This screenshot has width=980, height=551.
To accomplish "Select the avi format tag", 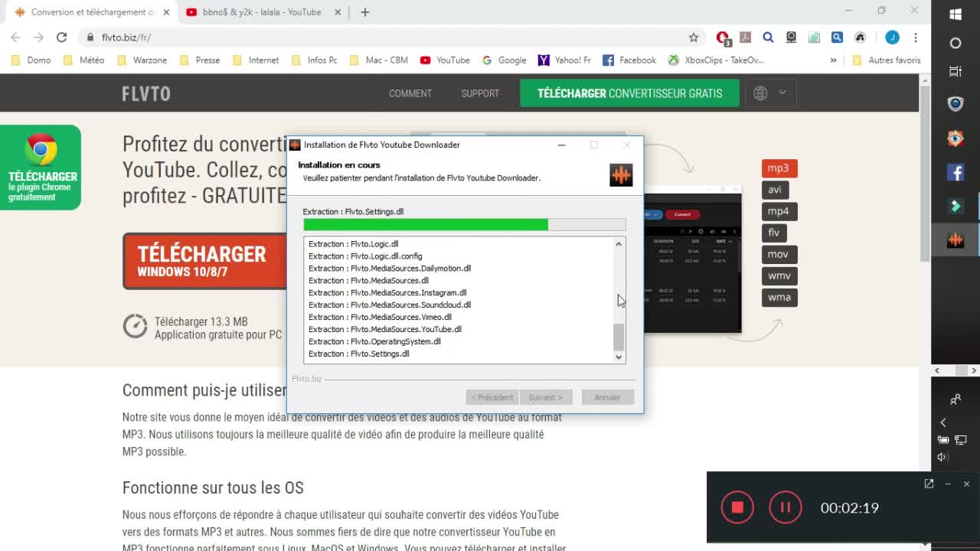I will (x=775, y=190).
